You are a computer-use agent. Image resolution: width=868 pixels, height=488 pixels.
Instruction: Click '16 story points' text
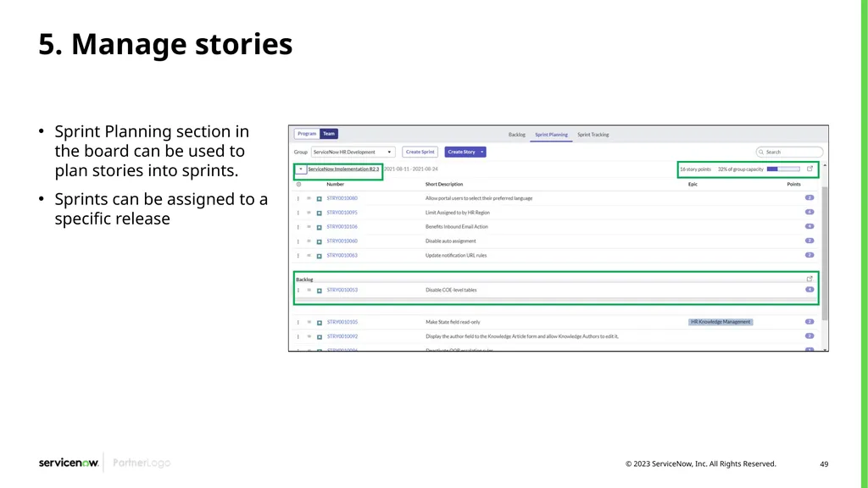(x=695, y=169)
